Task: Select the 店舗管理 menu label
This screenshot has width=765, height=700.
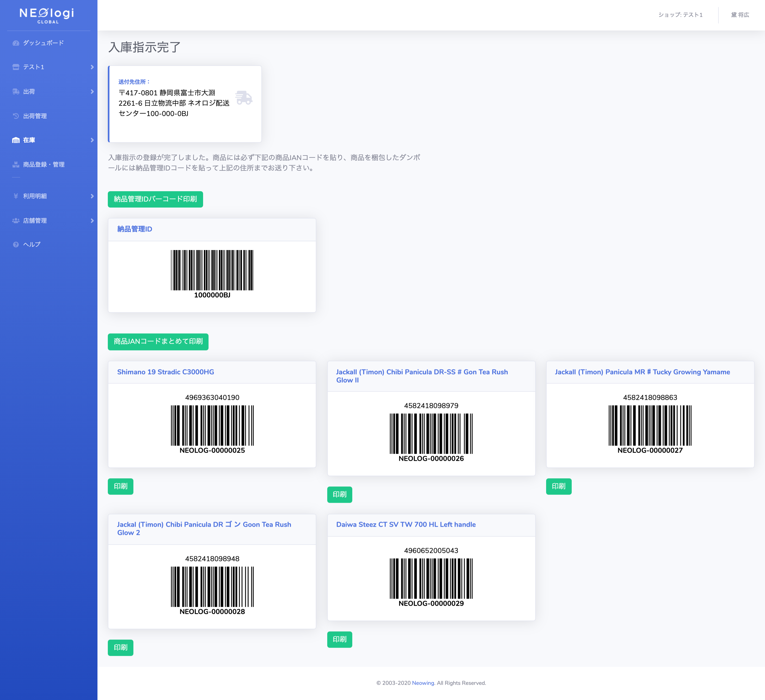Action: [x=35, y=221]
